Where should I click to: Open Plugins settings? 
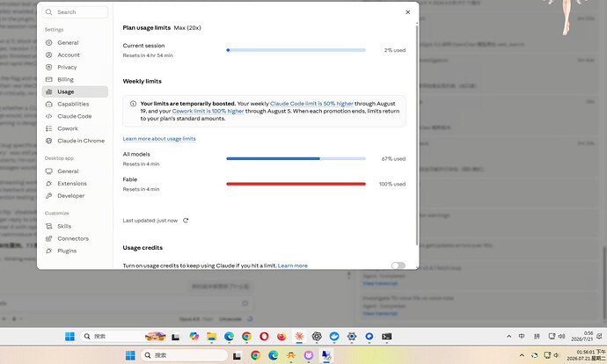pos(75,251)
